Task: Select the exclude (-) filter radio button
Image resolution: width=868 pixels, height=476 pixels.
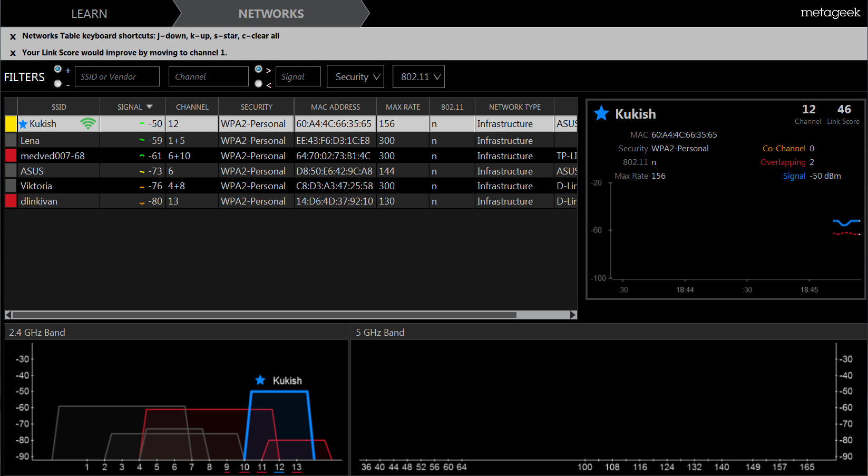Action: point(58,83)
